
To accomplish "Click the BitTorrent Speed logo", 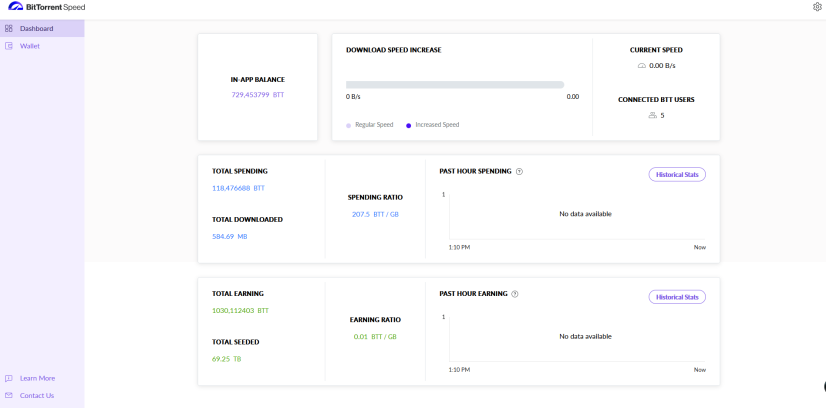I will coord(46,7).
